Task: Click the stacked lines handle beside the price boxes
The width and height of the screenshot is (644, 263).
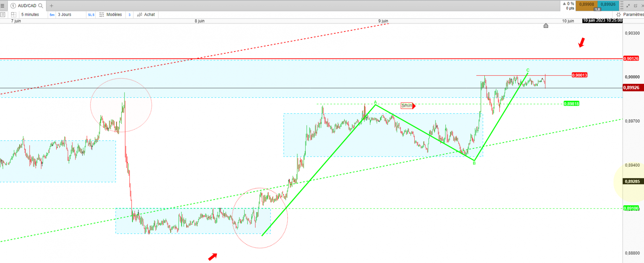Action: pyautogui.click(x=622, y=6)
